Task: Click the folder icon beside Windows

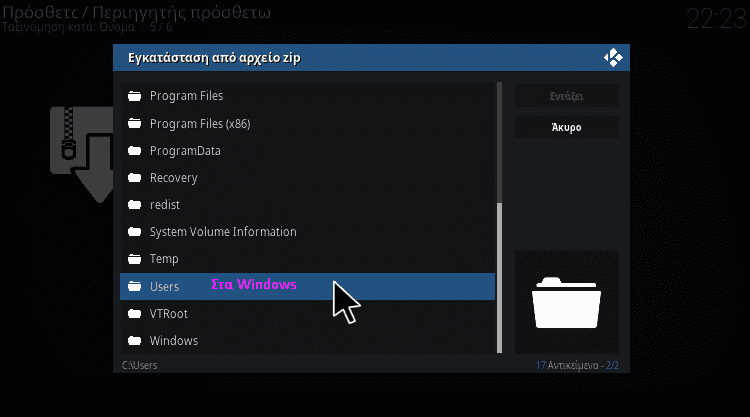Action: [x=134, y=340]
